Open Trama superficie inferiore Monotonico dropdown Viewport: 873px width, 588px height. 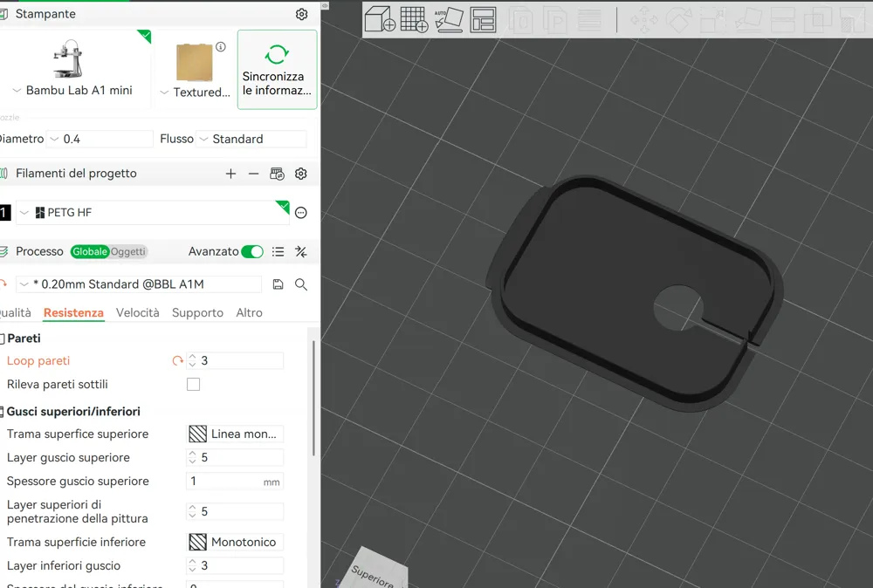(x=234, y=542)
